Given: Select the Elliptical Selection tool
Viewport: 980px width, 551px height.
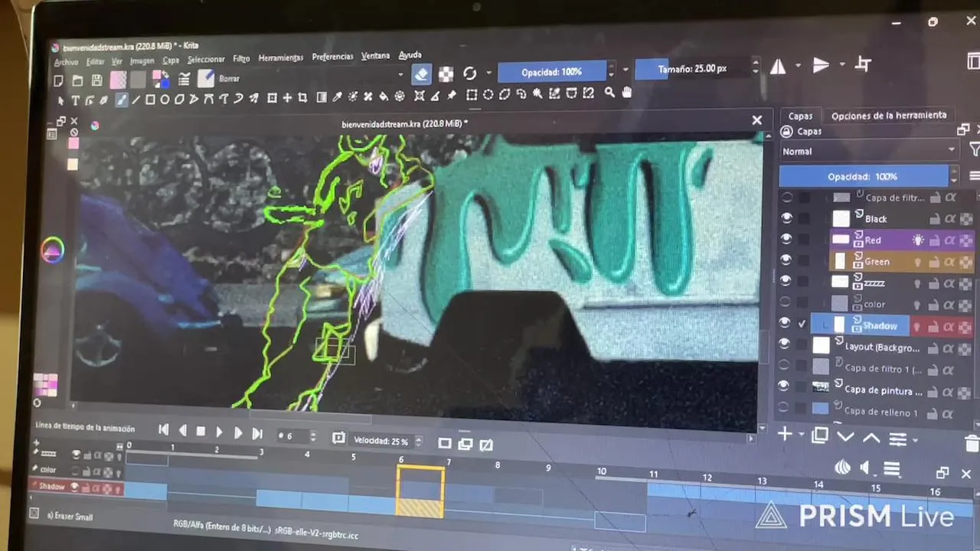Looking at the screenshot, I should coord(488,95).
